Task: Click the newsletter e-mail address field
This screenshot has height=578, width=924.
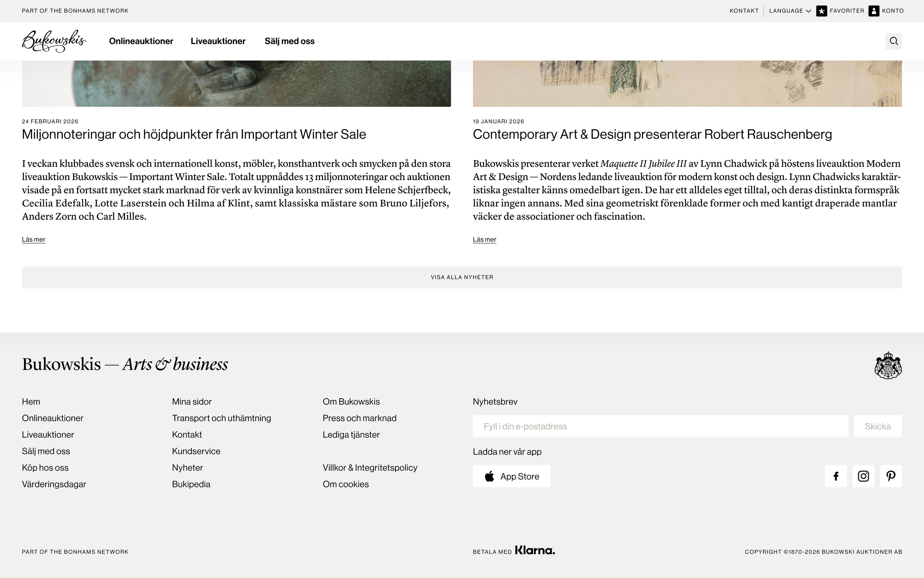Action: (x=660, y=426)
